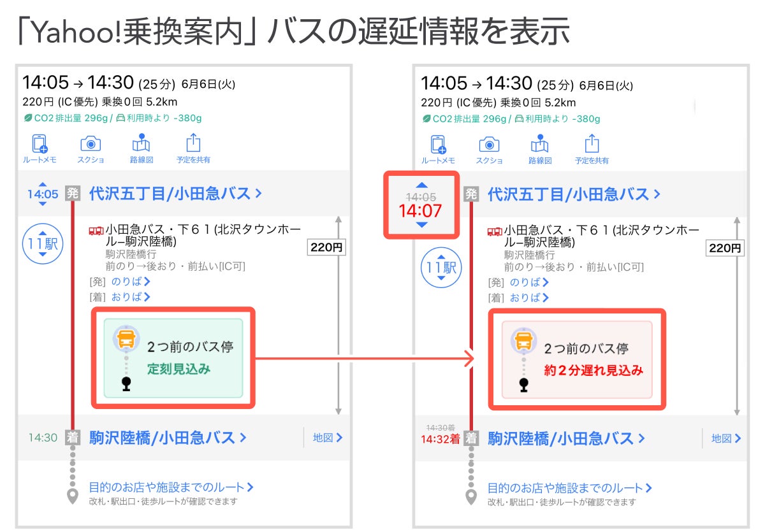Tap おりば link in right screen

(x=529, y=298)
